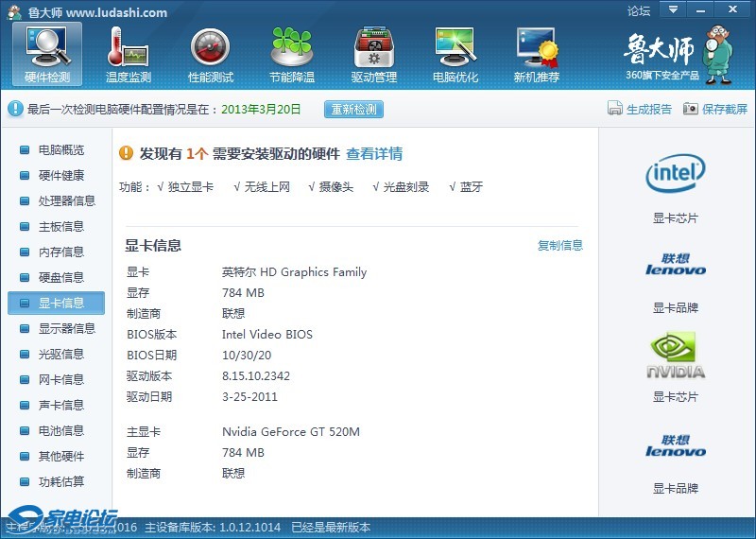This screenshot has width=756, height=539.
Task: Click 保存截屏 to save screenshot
Action: tap(715, 109)
